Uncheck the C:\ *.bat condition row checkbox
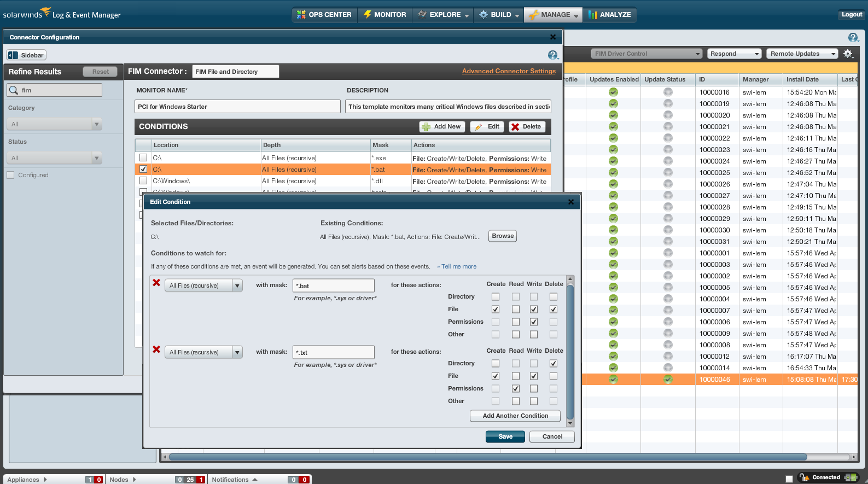 pyautogui.click(x=143, y=169)
